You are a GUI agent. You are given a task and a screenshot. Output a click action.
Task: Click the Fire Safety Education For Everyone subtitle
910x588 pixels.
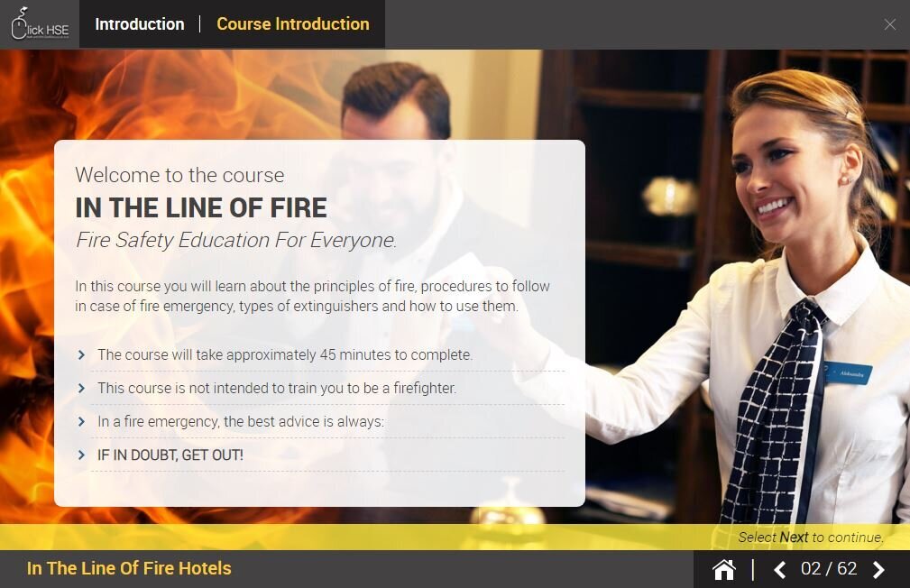[x=236, y=240]
